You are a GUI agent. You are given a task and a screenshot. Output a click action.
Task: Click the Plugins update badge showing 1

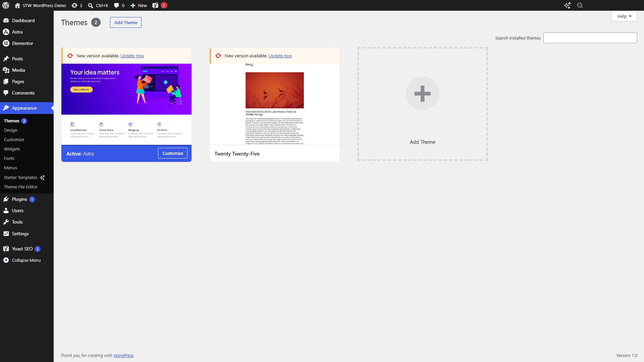[x=32, y=199]
